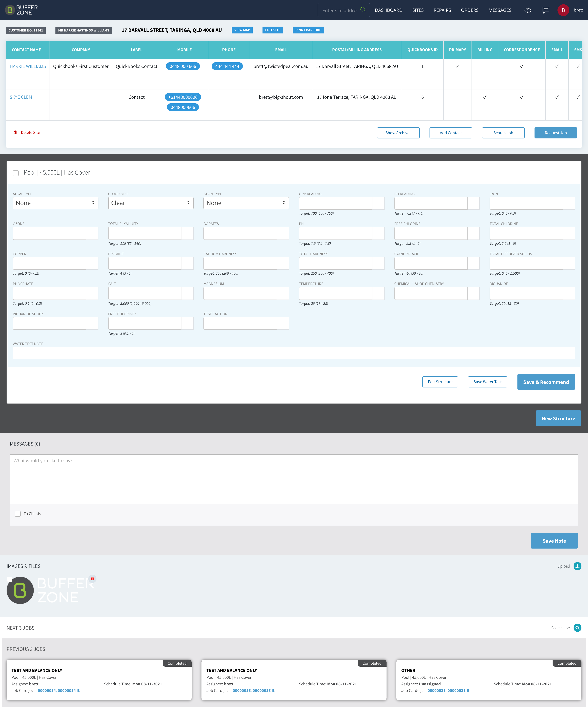This screenshot has height=707, width=588.
Task: Open the Stain Type dropdown
Action: [x=246, y=203]
